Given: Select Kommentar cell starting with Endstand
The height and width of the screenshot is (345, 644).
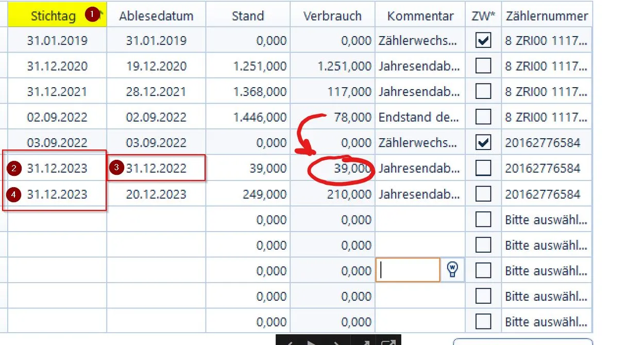Looking at the screenshot, I should click(419, 117).
